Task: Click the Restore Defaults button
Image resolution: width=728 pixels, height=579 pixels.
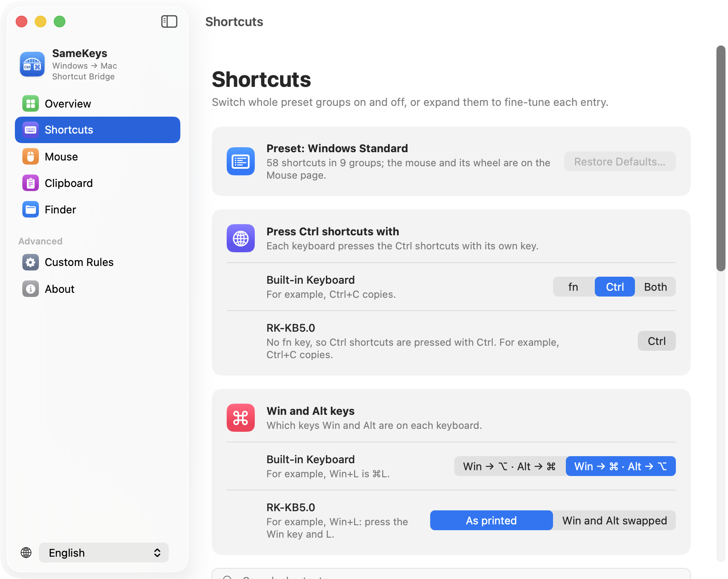Action: point(620,161)
